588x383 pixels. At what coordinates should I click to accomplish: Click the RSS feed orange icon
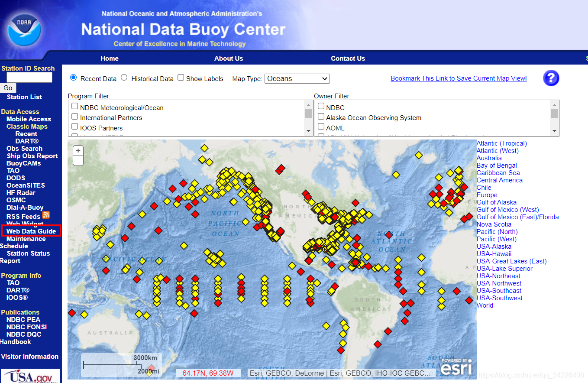(46, 215)
